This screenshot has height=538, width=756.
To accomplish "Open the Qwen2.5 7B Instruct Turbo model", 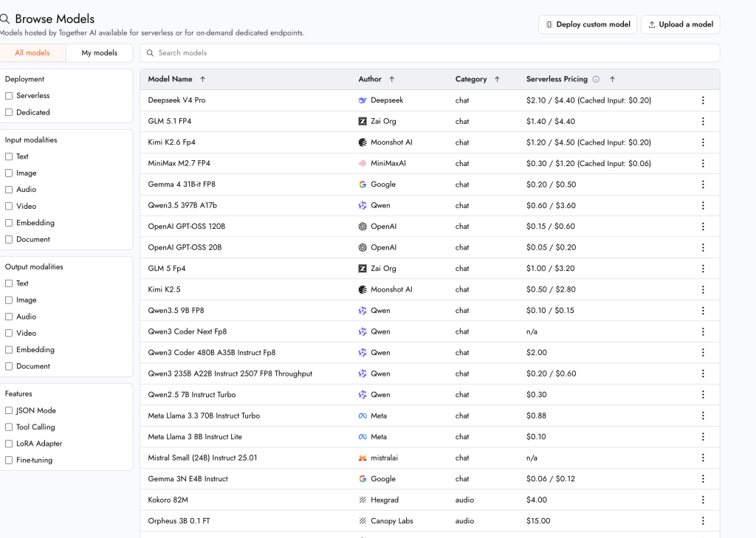I will tap(192, 395).
